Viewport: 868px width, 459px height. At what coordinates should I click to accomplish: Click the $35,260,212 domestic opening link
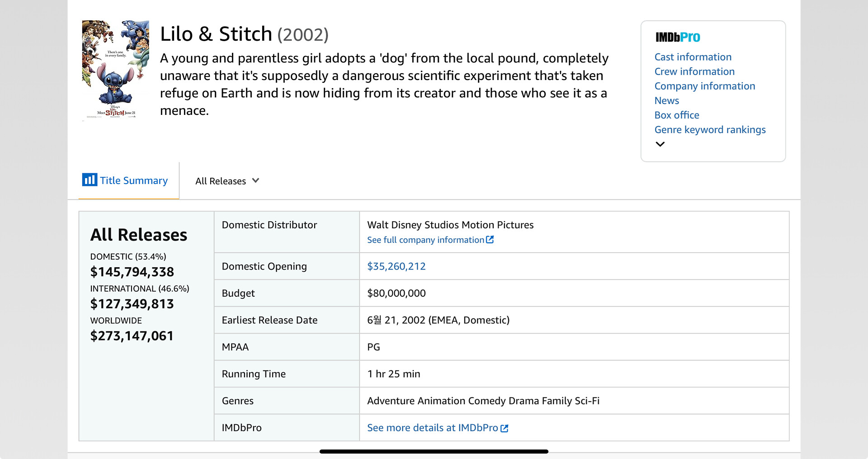tap(396, 266)
